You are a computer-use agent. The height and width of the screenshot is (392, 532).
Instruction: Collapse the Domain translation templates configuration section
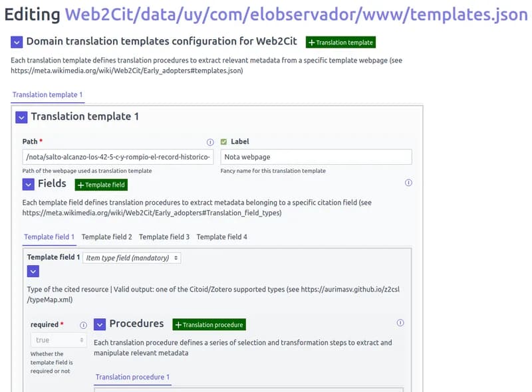click(x=17, y=43)
